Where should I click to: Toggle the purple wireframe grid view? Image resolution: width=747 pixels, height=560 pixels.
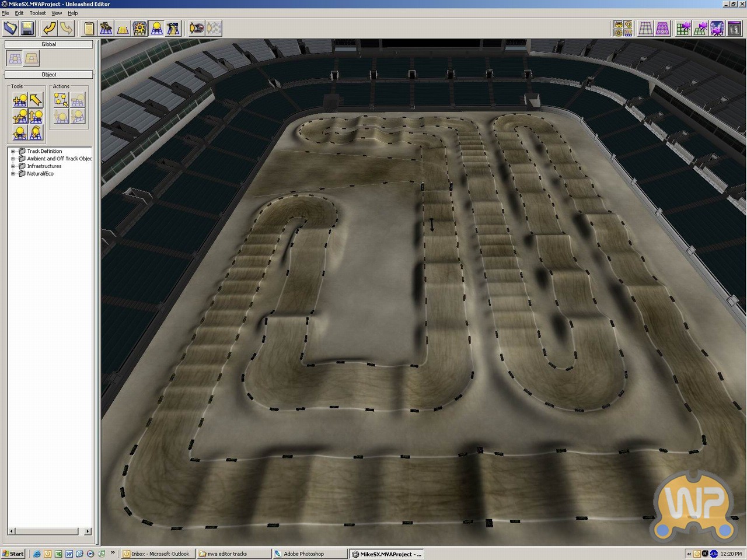(645, 28)
